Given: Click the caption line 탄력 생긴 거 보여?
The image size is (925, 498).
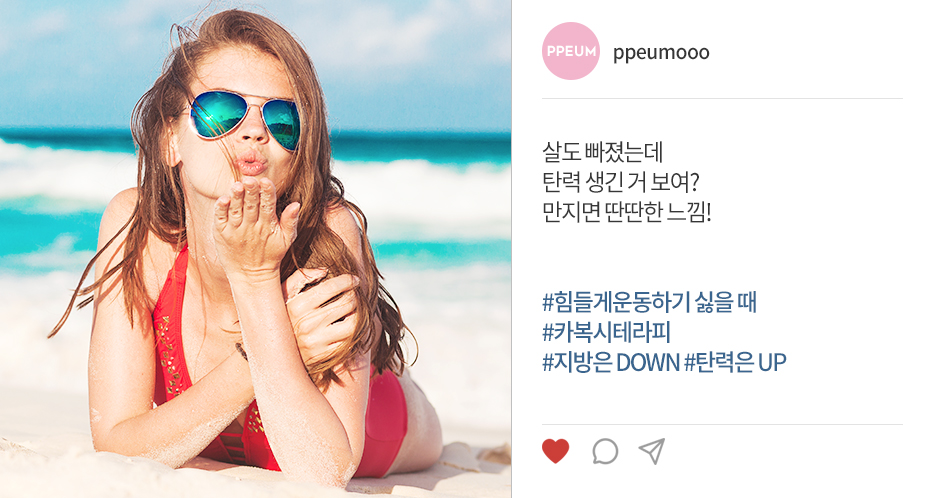Looking at the screenshot, I should click(x=620, y=182).
